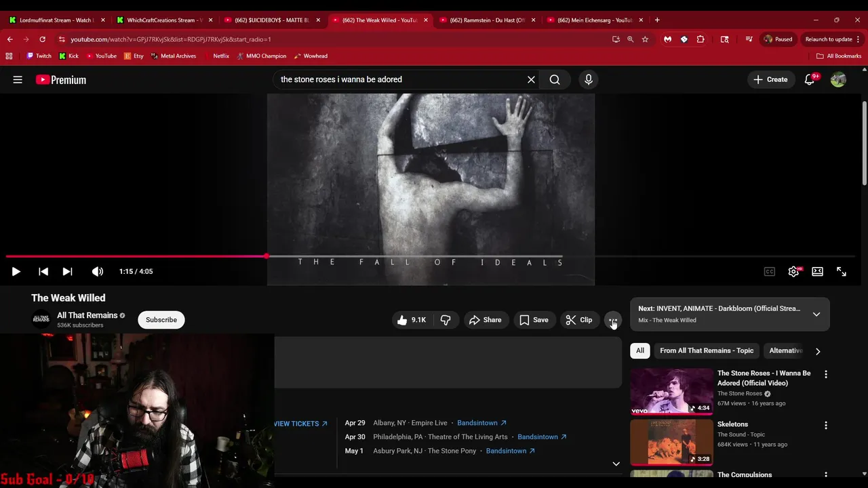Open media controls music-note icon
The width and height of the screenshot is (868, 488).
click(749, 39)
